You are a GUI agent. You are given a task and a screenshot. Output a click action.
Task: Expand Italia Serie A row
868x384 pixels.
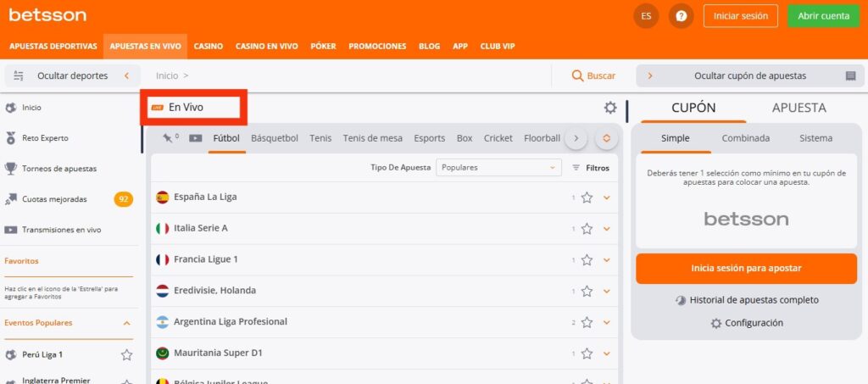[607, 229]
